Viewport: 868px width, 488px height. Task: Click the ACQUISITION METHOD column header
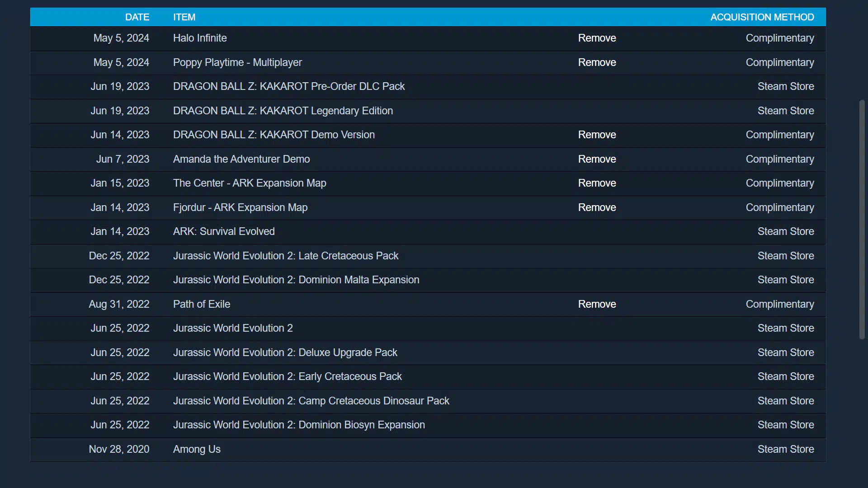click(762, 17)
